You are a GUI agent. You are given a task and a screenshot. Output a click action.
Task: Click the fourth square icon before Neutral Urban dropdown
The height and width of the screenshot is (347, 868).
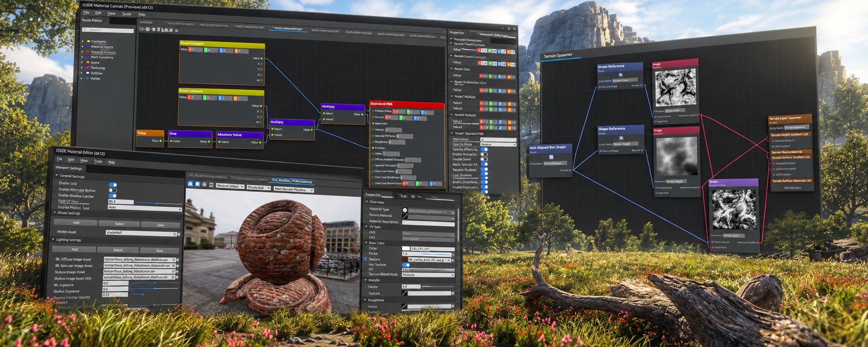[x=211, y=185]
